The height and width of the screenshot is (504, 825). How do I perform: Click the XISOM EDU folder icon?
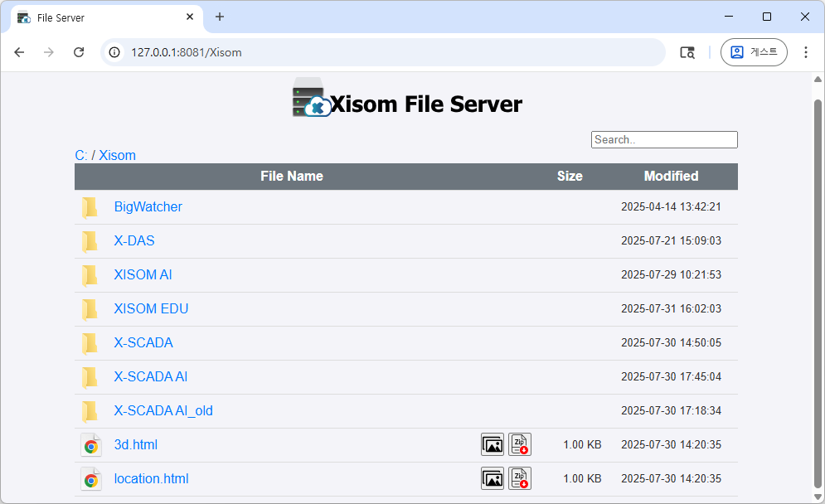click(x=90, y=309)
